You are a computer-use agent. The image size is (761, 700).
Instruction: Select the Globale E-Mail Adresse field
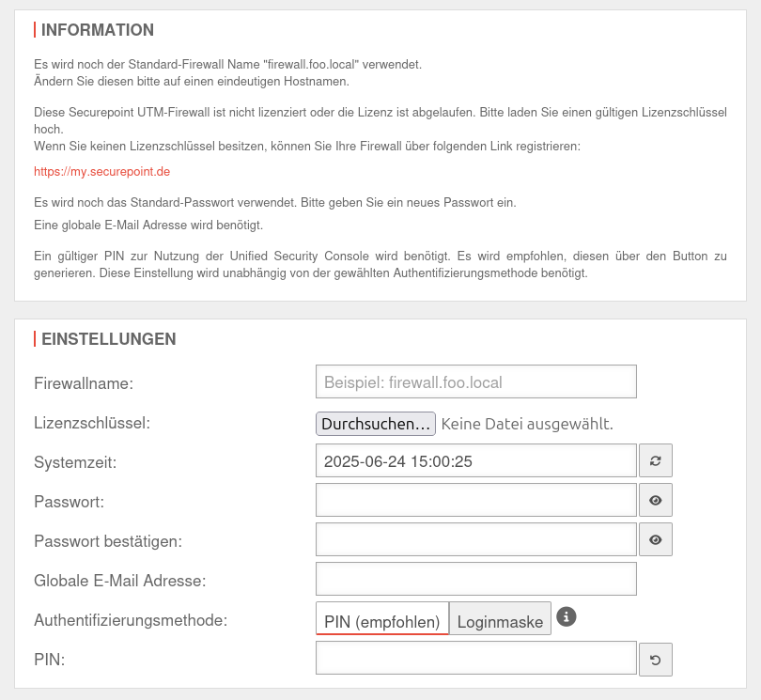click(x=476, y=579)
